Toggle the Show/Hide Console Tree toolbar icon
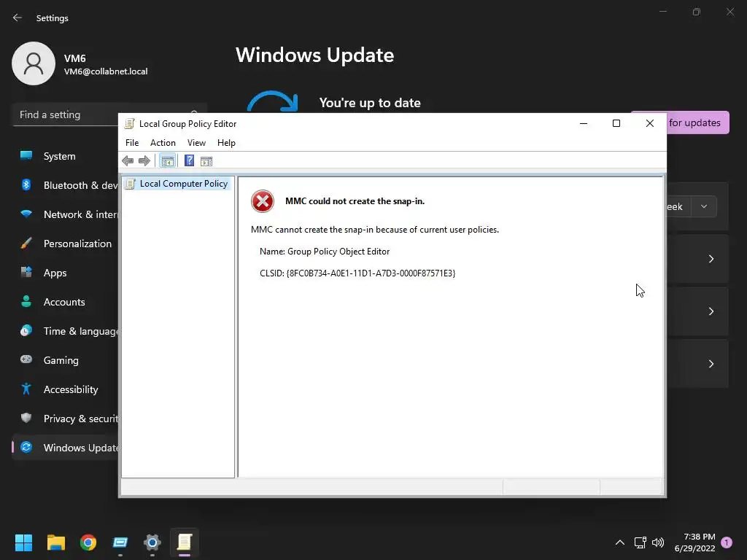Image resolution: width=747 pixels, height=560 pixels. tap(167, 161)
